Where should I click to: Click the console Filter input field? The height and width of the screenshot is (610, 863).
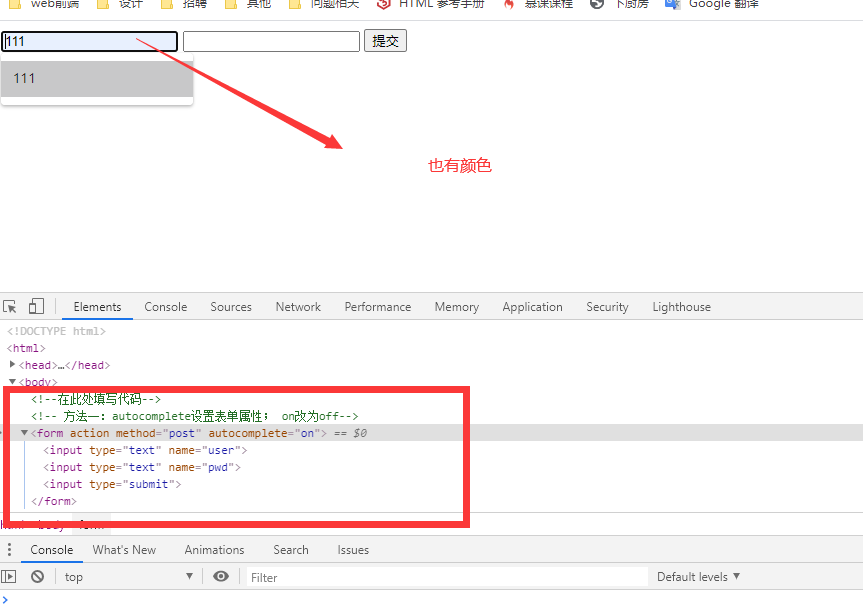coord(447,577)
